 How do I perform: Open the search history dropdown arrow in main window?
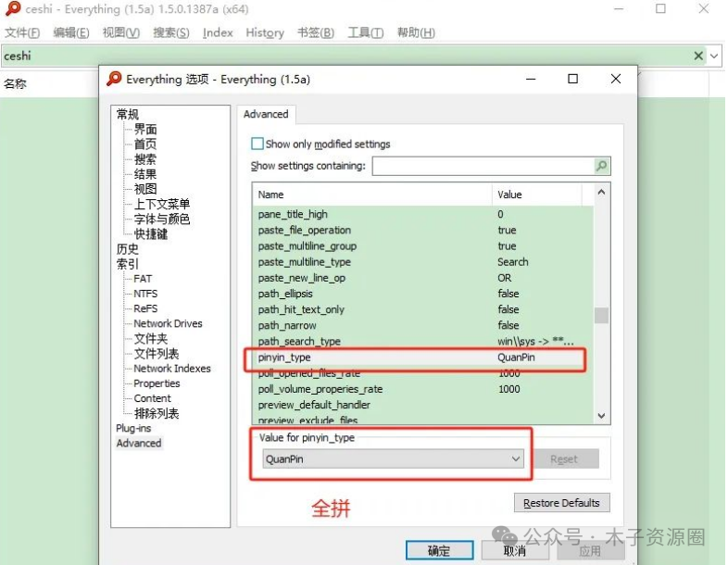714,56
